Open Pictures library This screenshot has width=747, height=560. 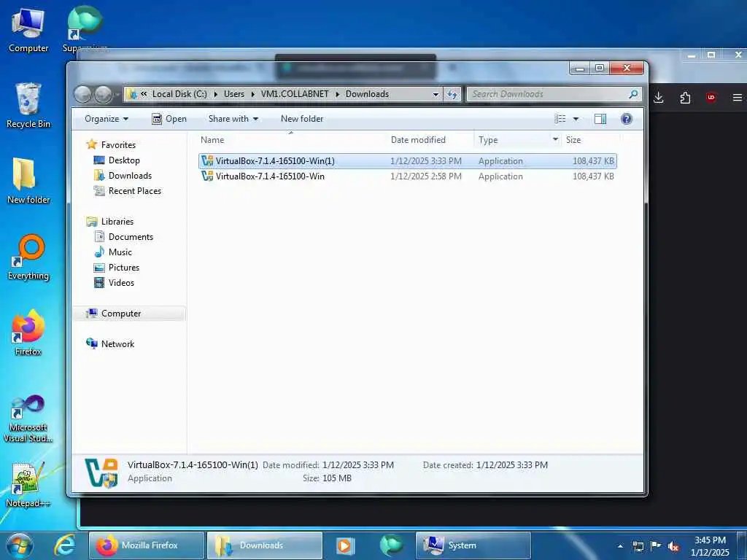click(x=124, y=267)
